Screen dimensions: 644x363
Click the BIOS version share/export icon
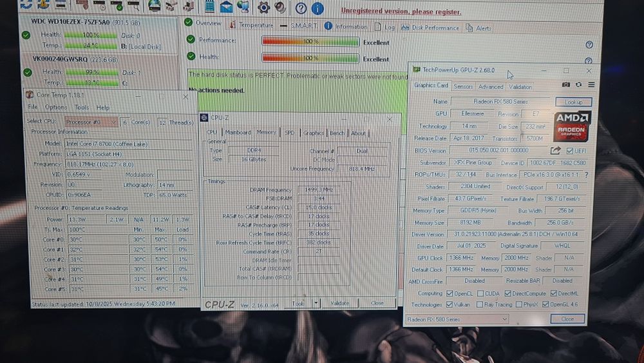coord(555,150)
